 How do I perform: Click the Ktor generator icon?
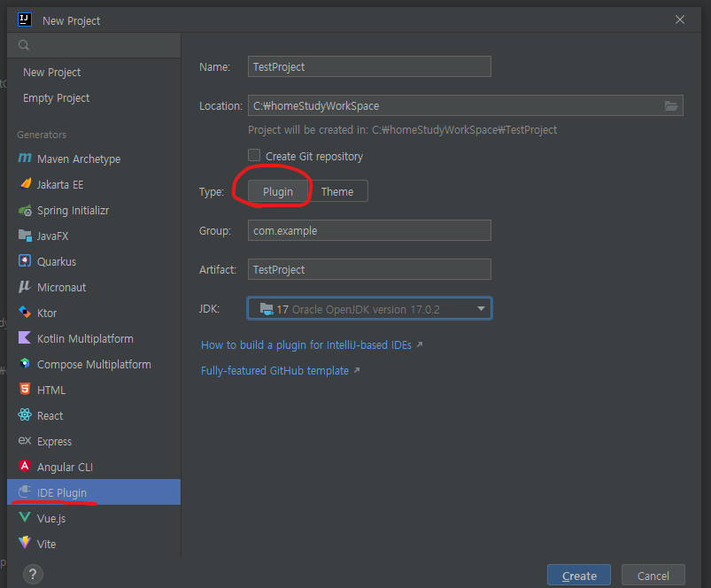click(25, 312)
